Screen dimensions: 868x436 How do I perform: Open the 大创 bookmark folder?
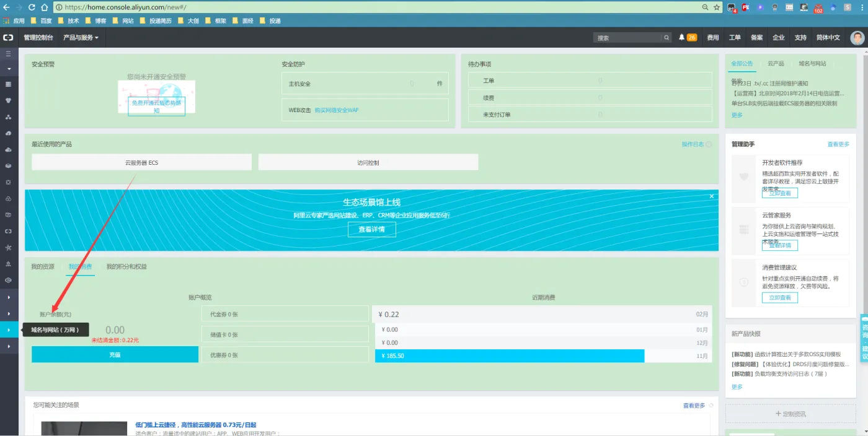[188, 20]
